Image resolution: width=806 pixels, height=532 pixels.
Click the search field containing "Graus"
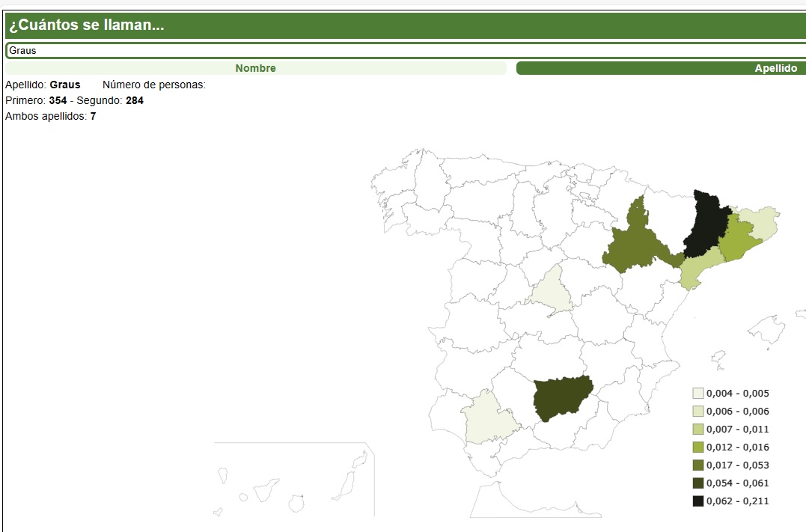click(404, 51)
